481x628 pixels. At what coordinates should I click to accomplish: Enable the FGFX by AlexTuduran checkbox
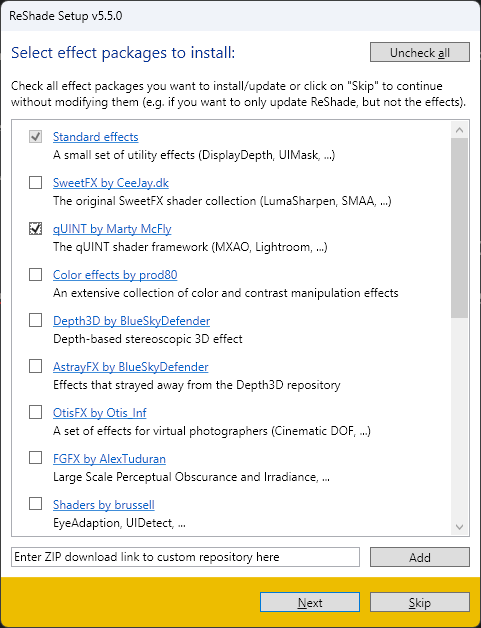[36, 458]
